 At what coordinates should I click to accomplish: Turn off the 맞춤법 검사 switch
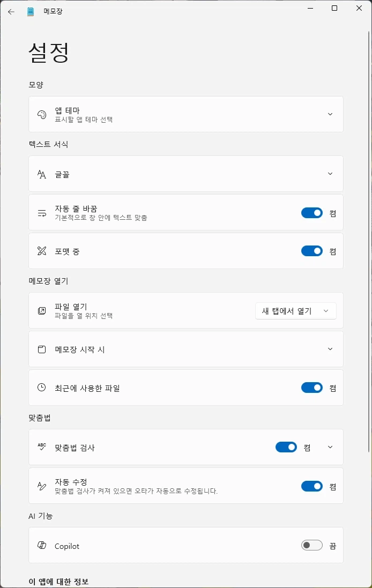coord(286,446)
